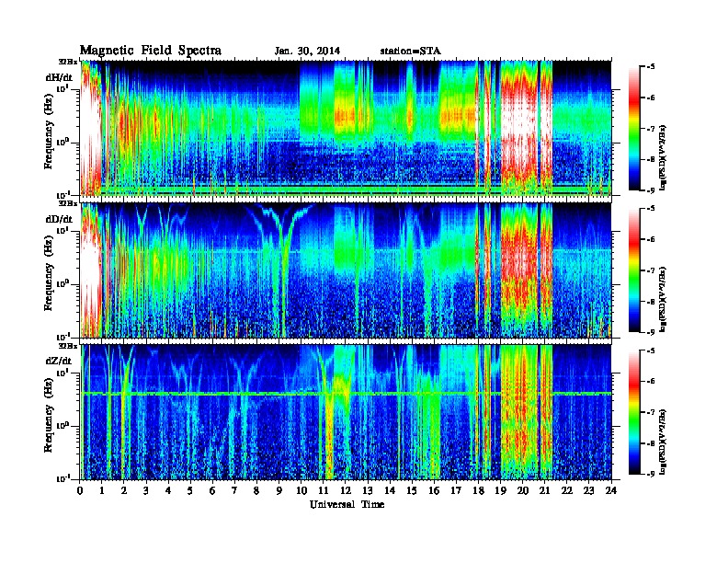Click the log(PSD) units label beside dH/dt color bar
The height and width of the screenshot is (563, 728).
tap(664, 158)
